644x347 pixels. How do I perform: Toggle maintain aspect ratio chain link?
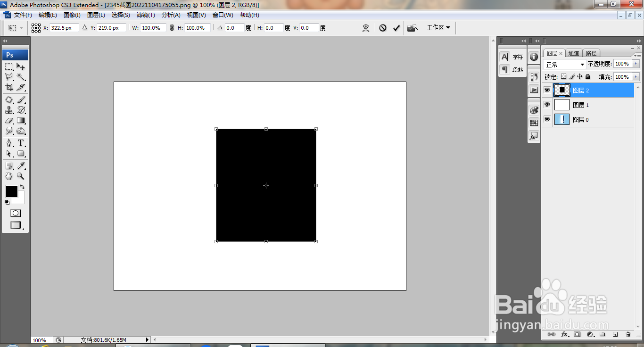pos(172,28)
